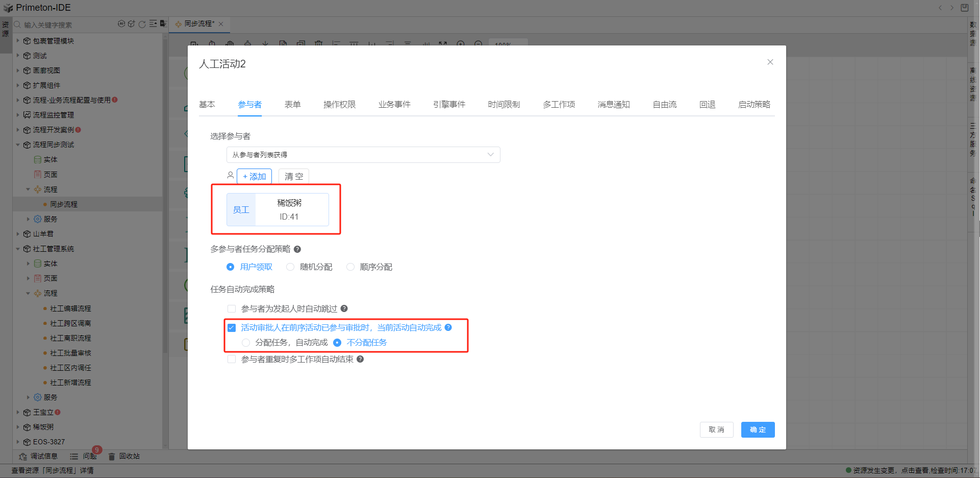Collapse the 社工管理系统 tree node
980x478 pixels.
coord(18,249)
